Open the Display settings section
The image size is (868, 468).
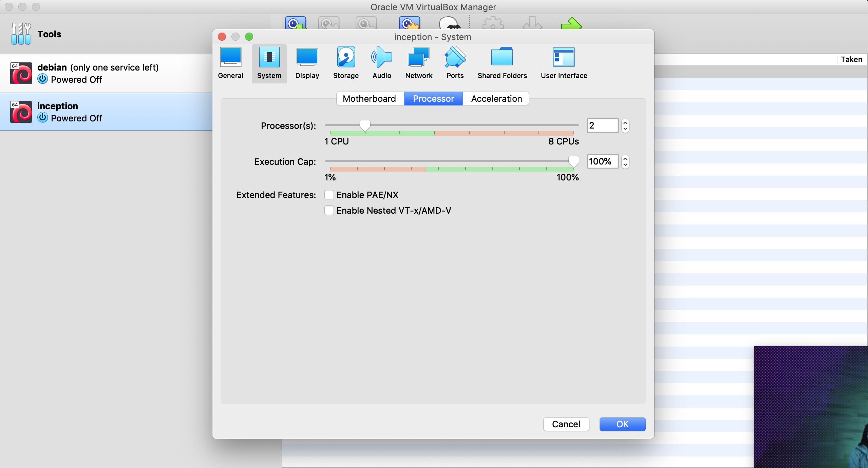(x=307, y=63)
